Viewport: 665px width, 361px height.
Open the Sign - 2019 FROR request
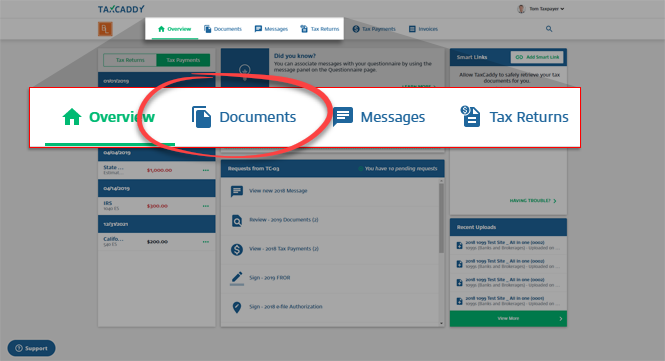[x=270, y=277]
